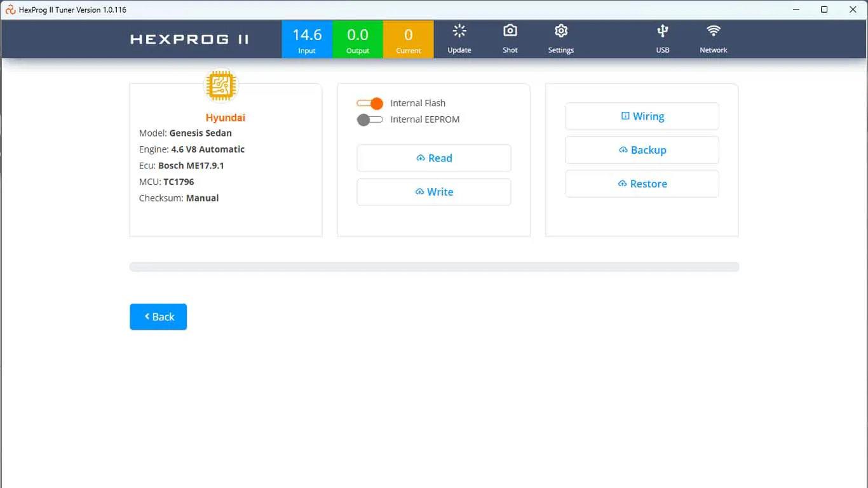Maximize the HexProg window

pyautogui.click(x=824, y=10)
